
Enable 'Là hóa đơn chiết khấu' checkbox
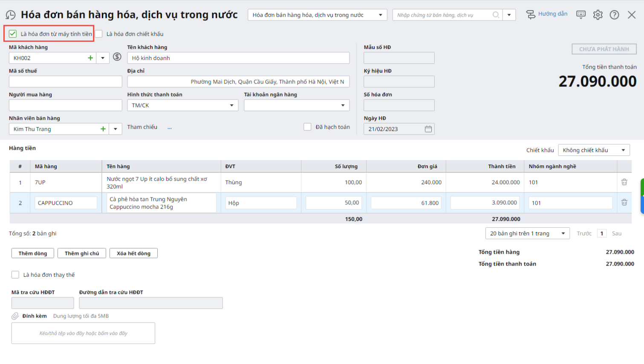tap(98, 34)
